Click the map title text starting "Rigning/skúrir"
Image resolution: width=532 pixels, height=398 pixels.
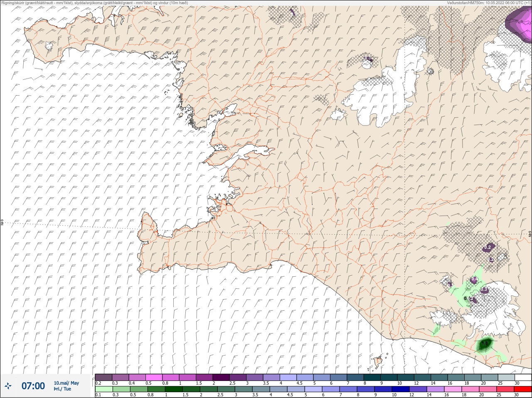click(x=94, y=2)
